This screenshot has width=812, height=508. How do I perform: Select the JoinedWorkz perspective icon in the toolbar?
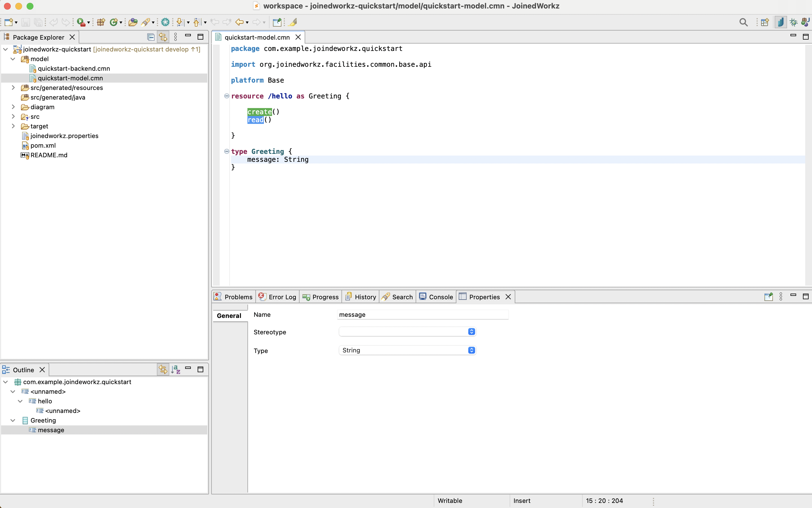pos(781,22)
